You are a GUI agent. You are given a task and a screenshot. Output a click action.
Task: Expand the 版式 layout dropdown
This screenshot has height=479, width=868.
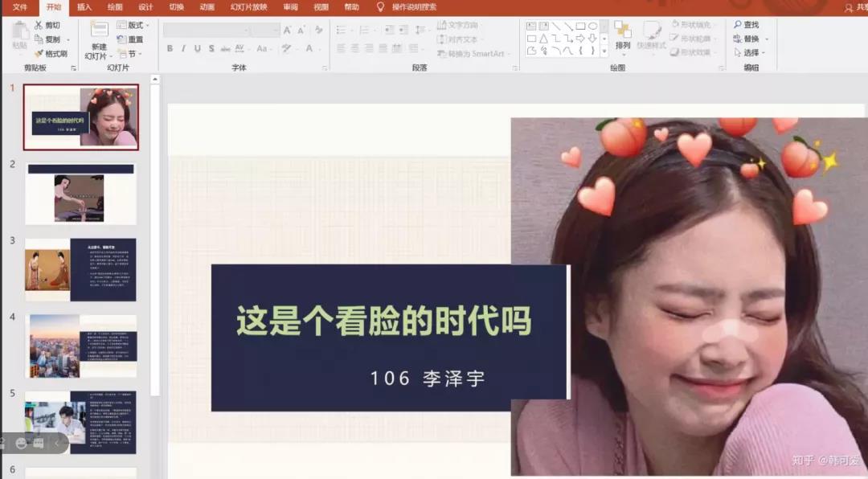coord(133,26)
